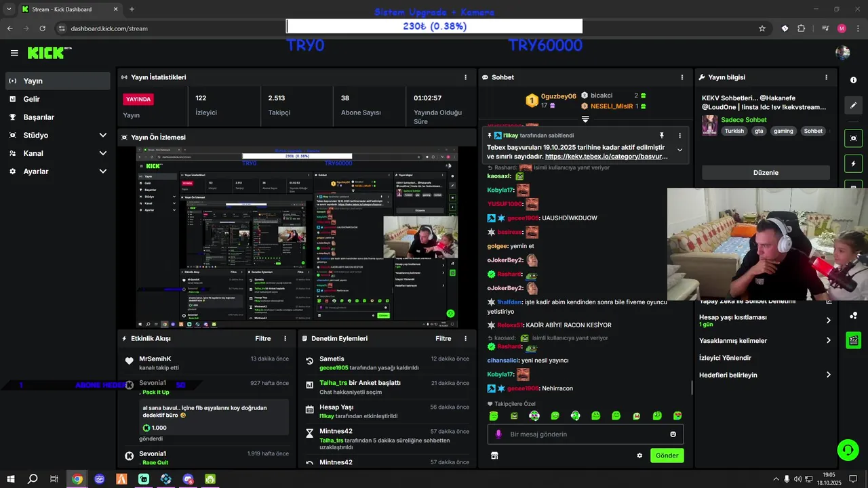The image size is (868, 488).
Task: Click the Sametis moderation entry
Action: click(387, 363)
